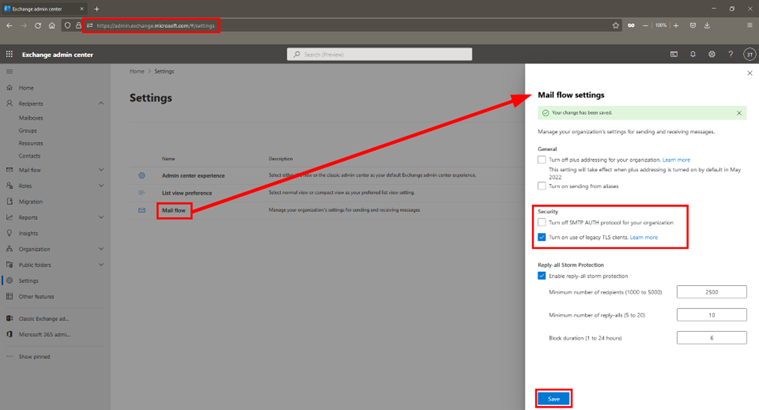
Task: Bookmark this page with star icon
Action: [616, 25]
